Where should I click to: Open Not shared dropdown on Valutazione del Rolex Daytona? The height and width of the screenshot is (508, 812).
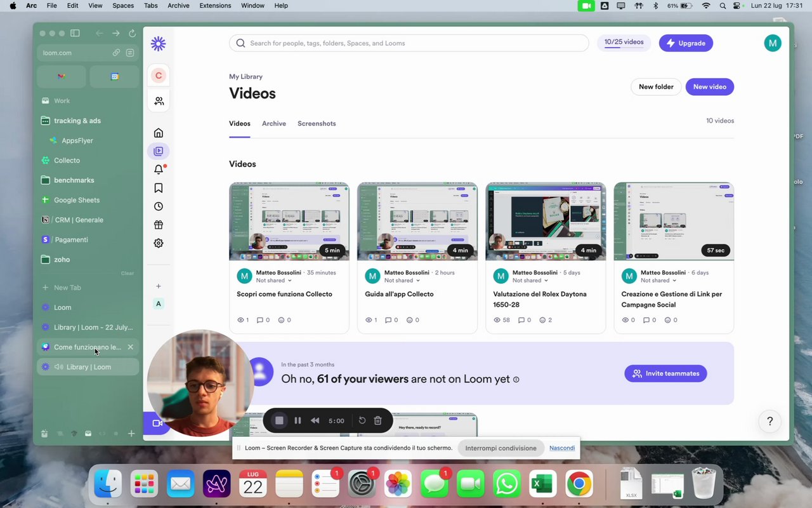(x=530, y=280)
